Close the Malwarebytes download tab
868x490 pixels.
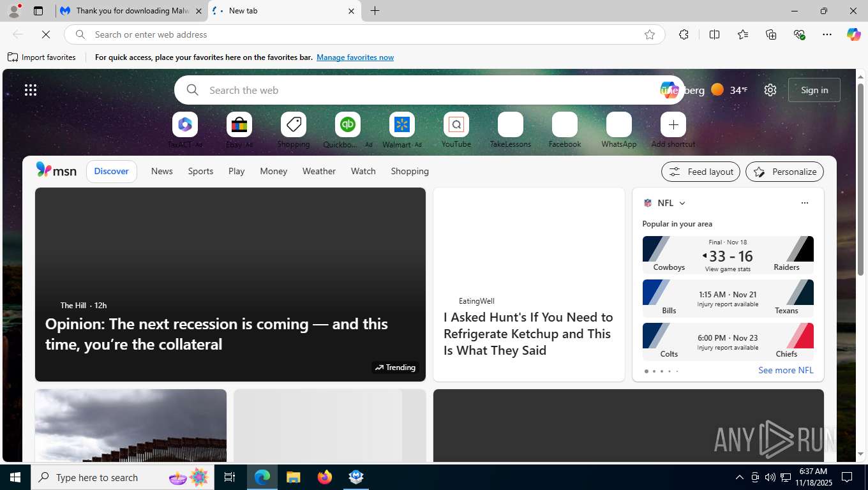[198, 11]
